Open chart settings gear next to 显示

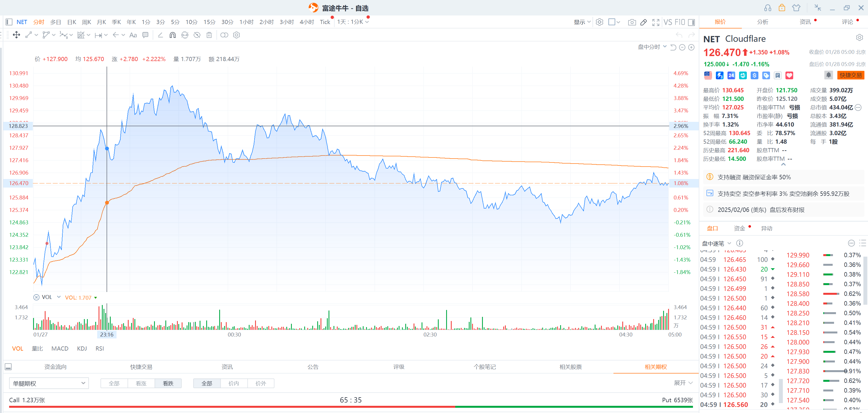pyautogui.click(x=599, y=22)
